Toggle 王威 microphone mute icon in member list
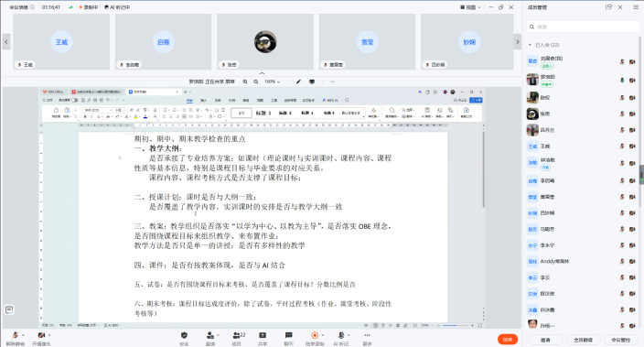This screenshot has width=644, height=347. point(622,146)
